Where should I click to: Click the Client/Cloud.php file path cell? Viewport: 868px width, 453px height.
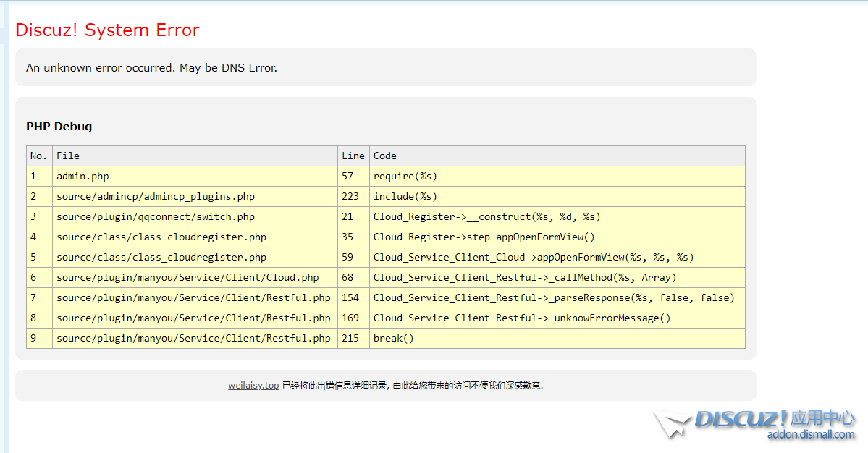[x=187, y=278]
